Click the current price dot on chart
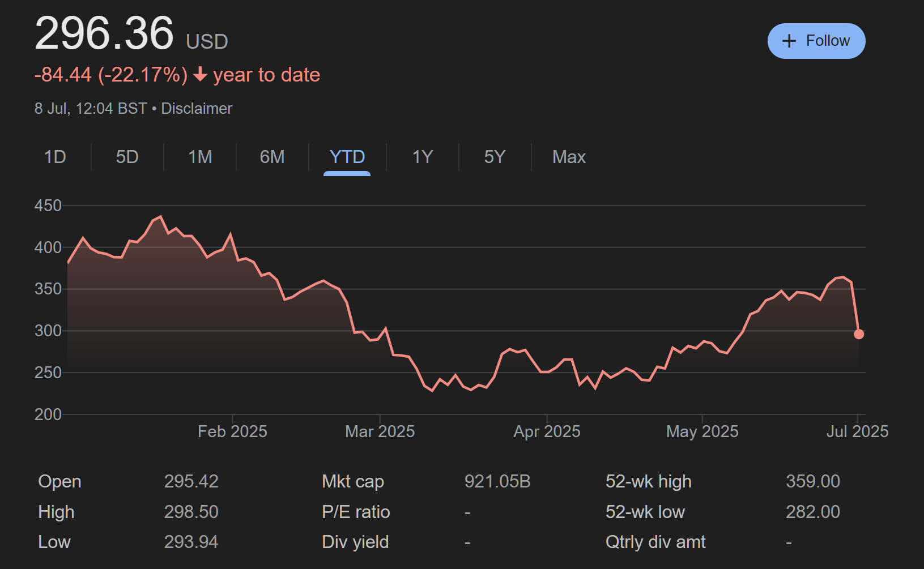924x569 pixels. (x=858, y=334)
